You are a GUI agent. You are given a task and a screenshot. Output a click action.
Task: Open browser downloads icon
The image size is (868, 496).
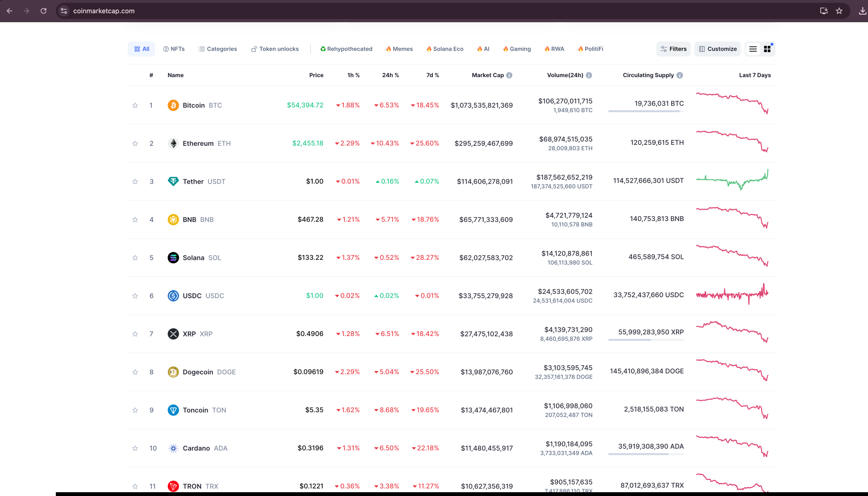click(862, 10)
